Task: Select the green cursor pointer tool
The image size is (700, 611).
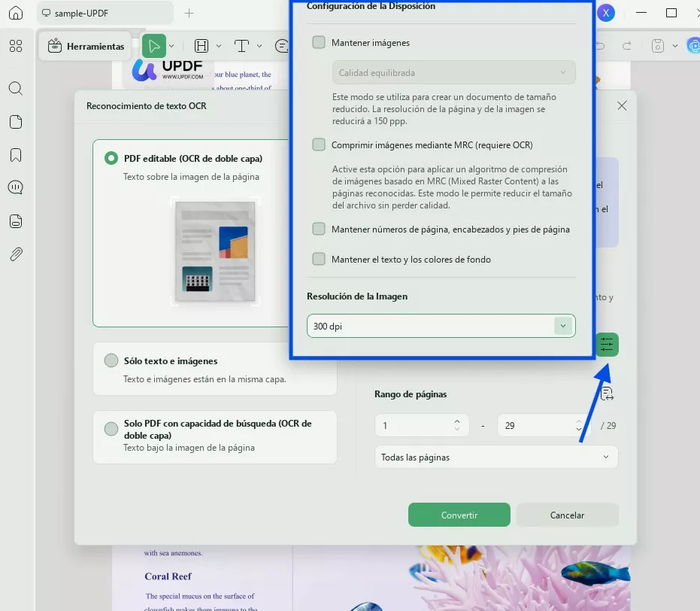Action: click(154, 46)
